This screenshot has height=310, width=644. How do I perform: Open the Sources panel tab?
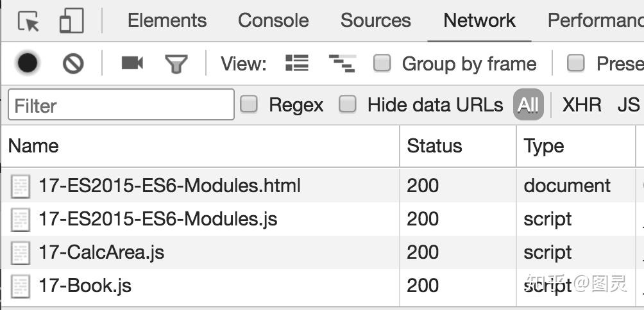375,20
